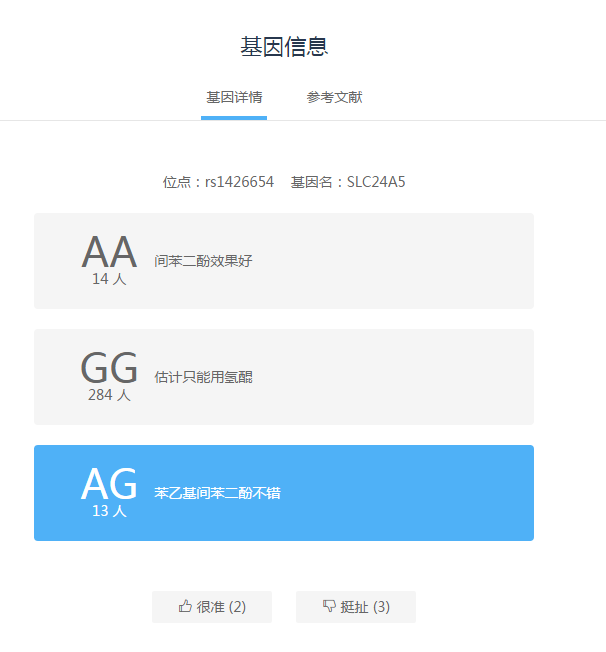Screen dimensions: 606x652
Task: Select the highlighted AG genotype card
Action: pos(284,493)
